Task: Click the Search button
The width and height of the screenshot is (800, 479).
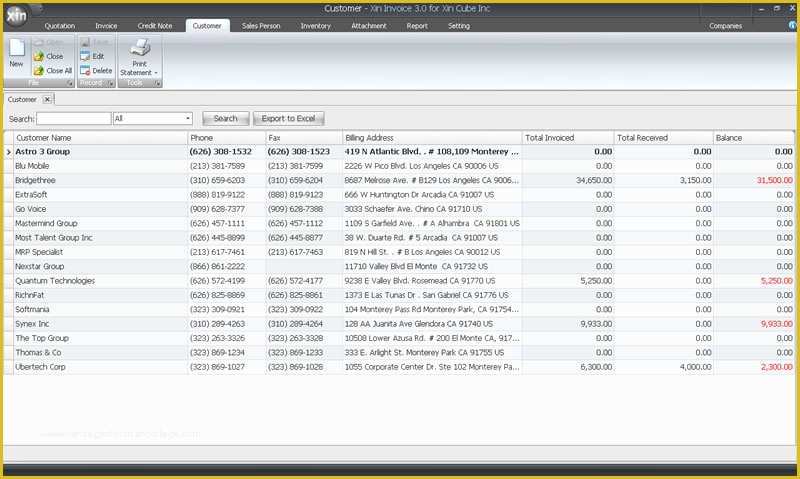Action: coord(226,118)
